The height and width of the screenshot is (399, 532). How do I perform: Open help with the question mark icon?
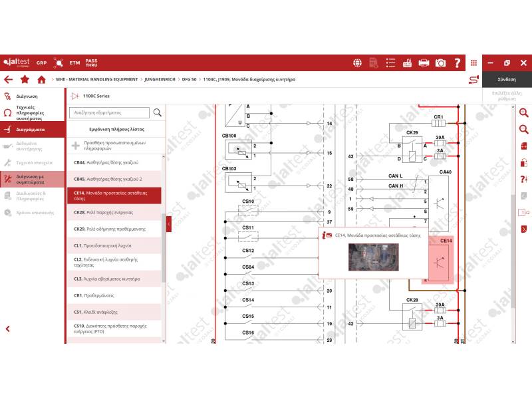(x=458, y=63)
